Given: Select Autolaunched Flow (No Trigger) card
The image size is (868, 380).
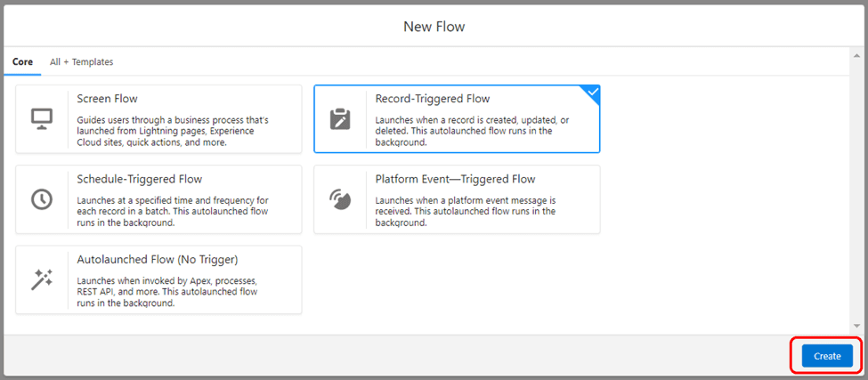Looking at the screenshot, I should click(x=158, y=280).
